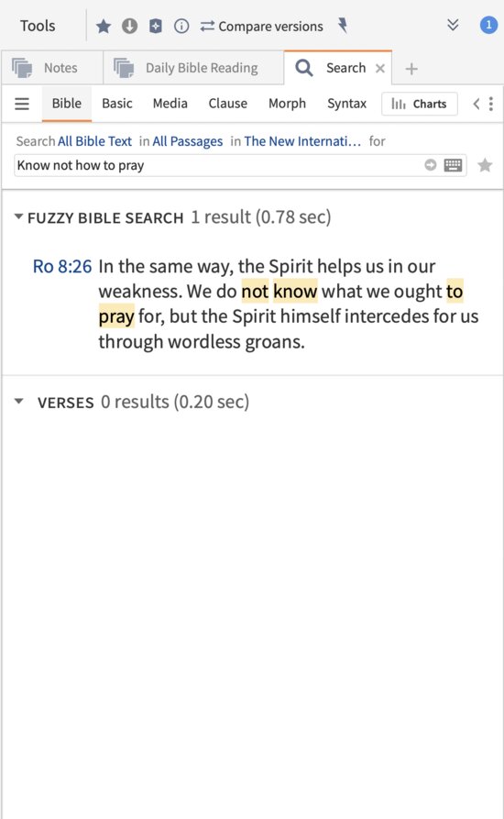The height and width of the screenshot is (819, 504).
Task: Change the All Passages range link
Action: click(x=187, y=141)
